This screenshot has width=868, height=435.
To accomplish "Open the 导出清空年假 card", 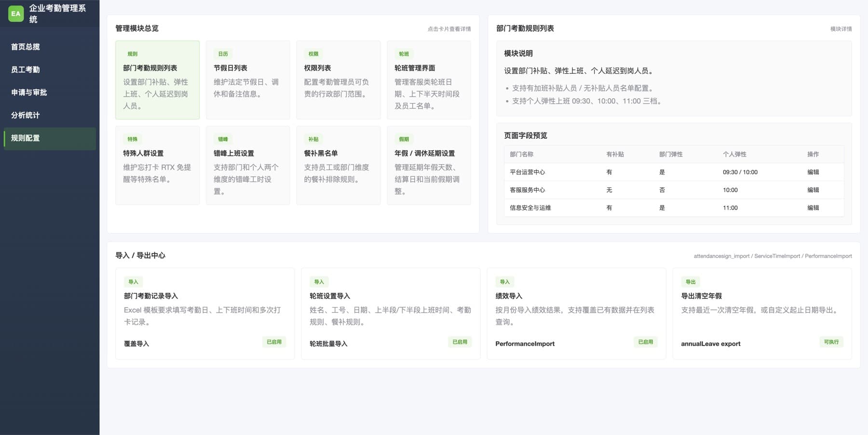I will click(x=762, y=314).
